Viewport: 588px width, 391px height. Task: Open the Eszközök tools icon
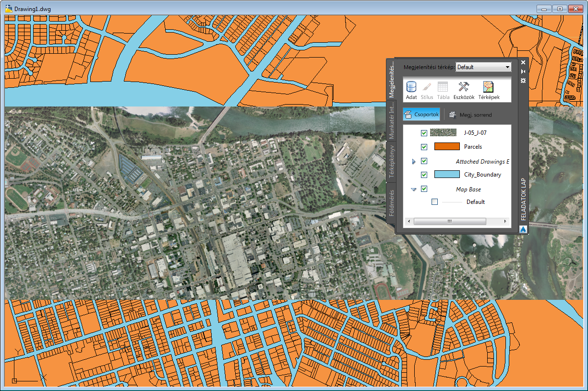click(x=464, y=90)
